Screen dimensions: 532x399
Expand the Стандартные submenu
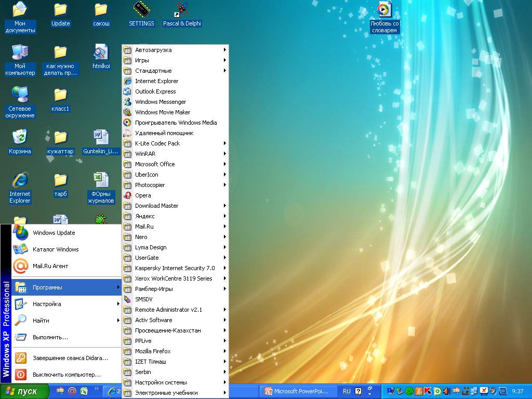click(153, 71)
